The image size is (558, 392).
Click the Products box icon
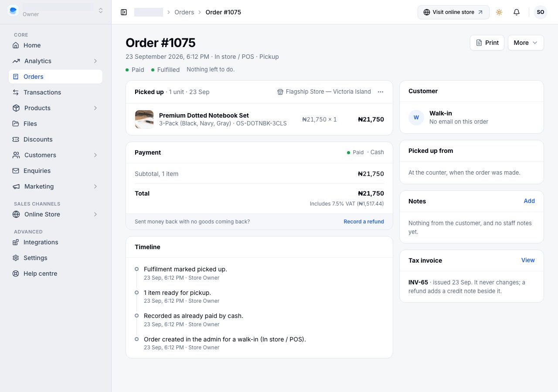point(16,108)
